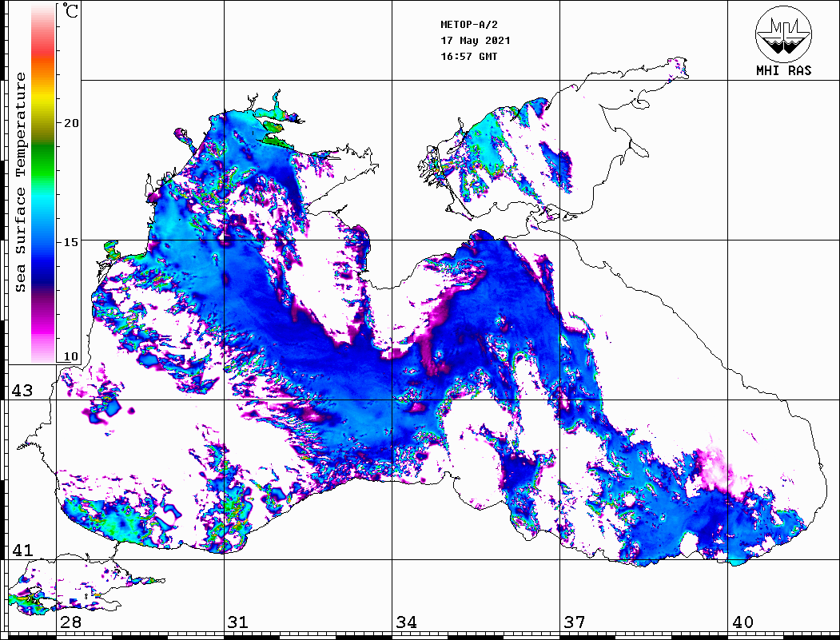Screen dimensions: 840x640
Task: Pick the green region of the colorbar
Action: 43,161
